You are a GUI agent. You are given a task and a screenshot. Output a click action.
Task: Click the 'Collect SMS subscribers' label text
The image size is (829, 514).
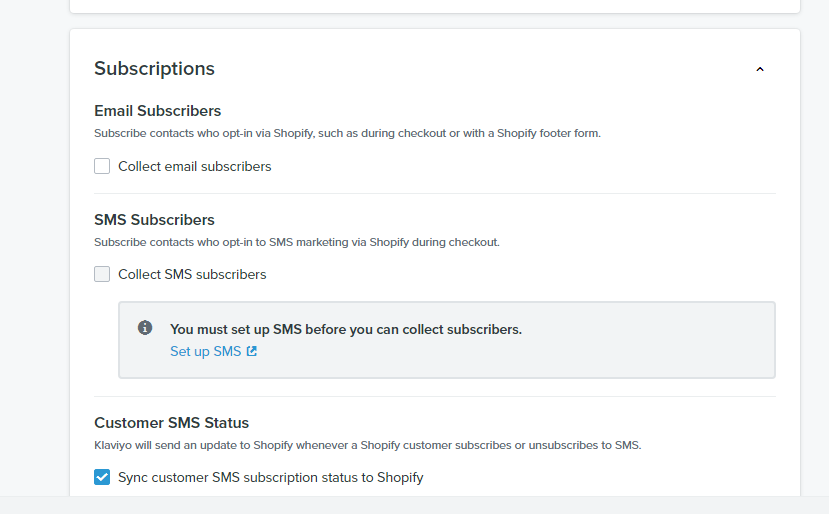coord(192,274)
